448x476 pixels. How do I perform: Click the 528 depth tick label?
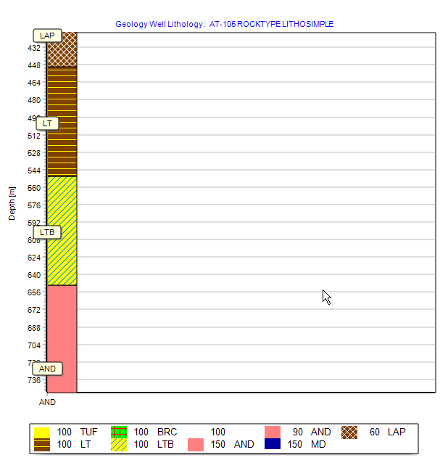click(x=34, y=153)
